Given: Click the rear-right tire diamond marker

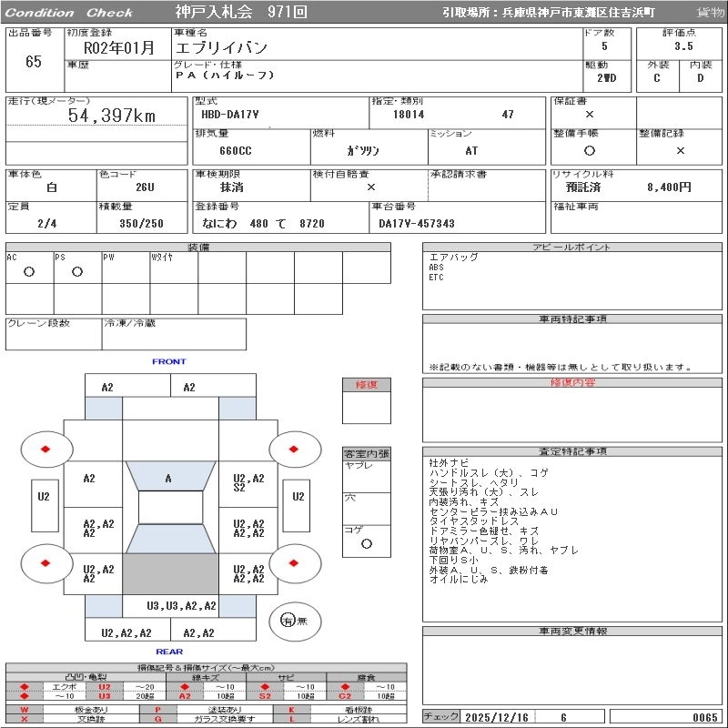Looking at the screenshot, I should pyautogui.click(x=294, y=562).
